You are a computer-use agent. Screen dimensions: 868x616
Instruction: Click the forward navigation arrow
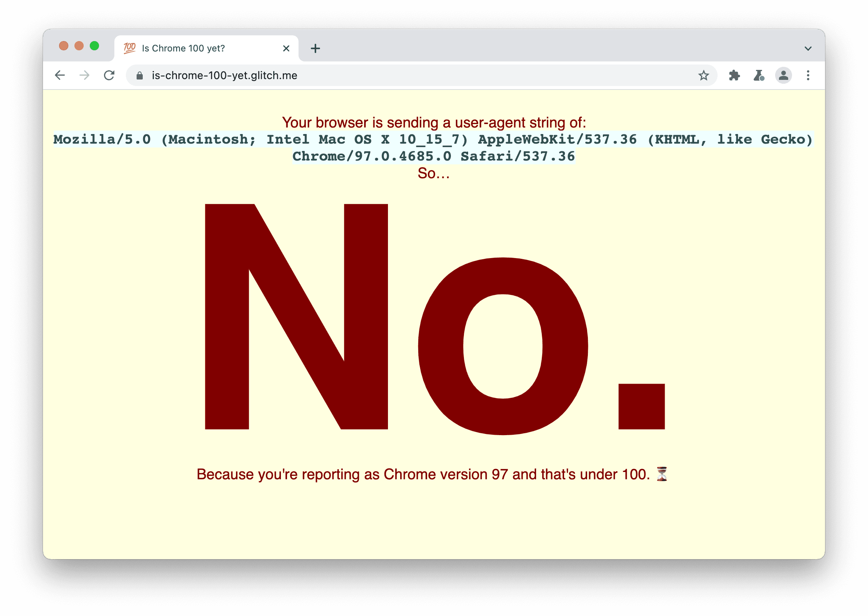pyautogui.click(x=85, y=75)
